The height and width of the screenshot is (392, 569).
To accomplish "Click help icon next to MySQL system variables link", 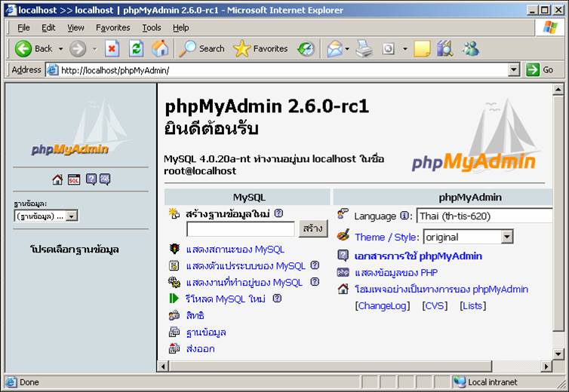I will [315, 265].
